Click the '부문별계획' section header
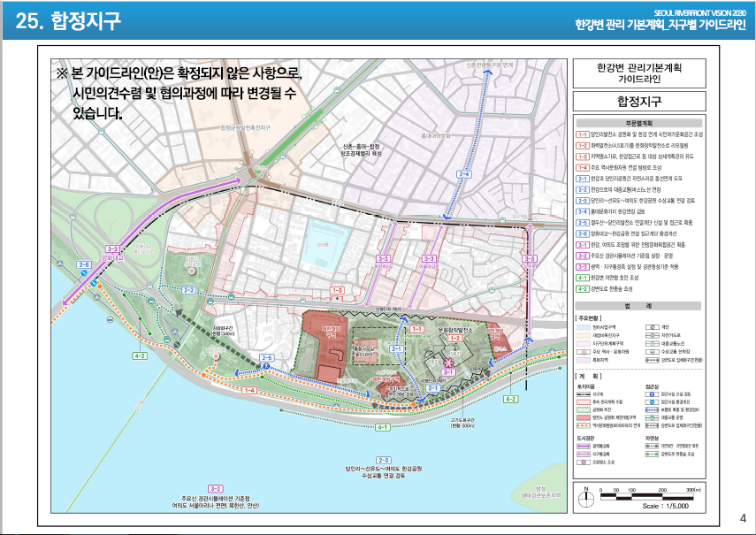 click(x=638, y=124)
